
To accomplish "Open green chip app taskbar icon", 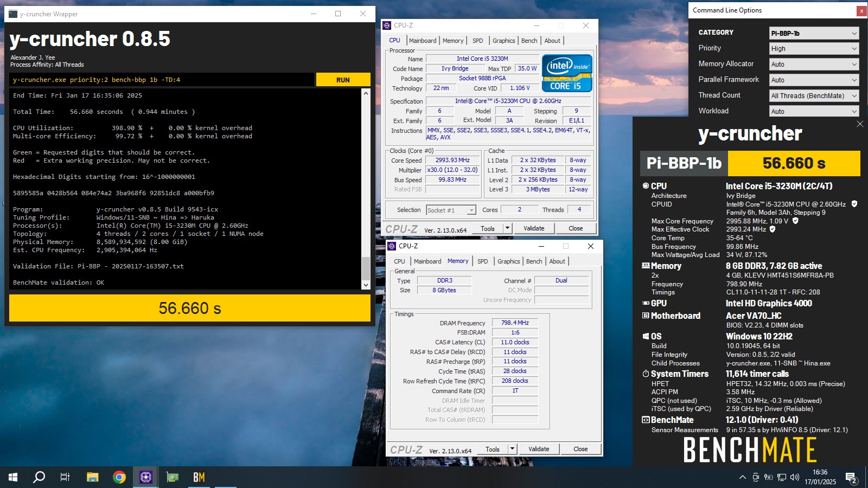I will 173,477.
